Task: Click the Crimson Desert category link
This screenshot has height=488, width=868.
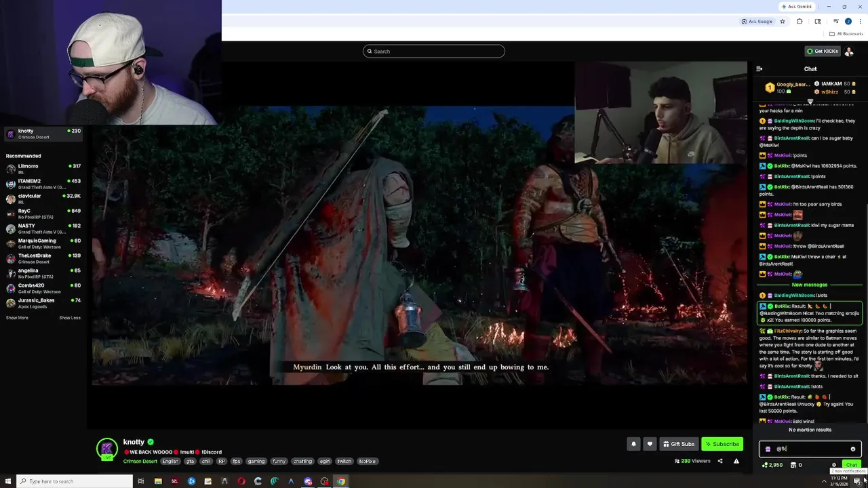Action: (x=140, y=462)
